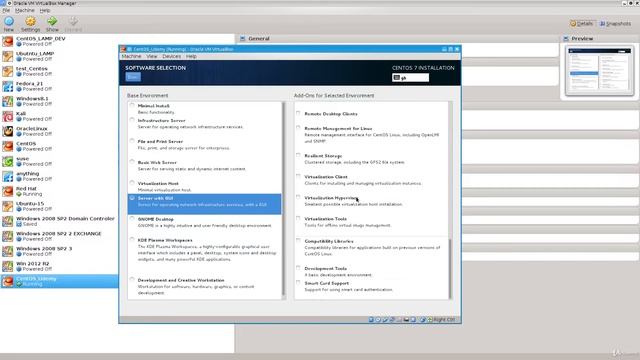Open the VM window's View menu
This screenshot has width=640, height=360.
[x=152, y=56]
